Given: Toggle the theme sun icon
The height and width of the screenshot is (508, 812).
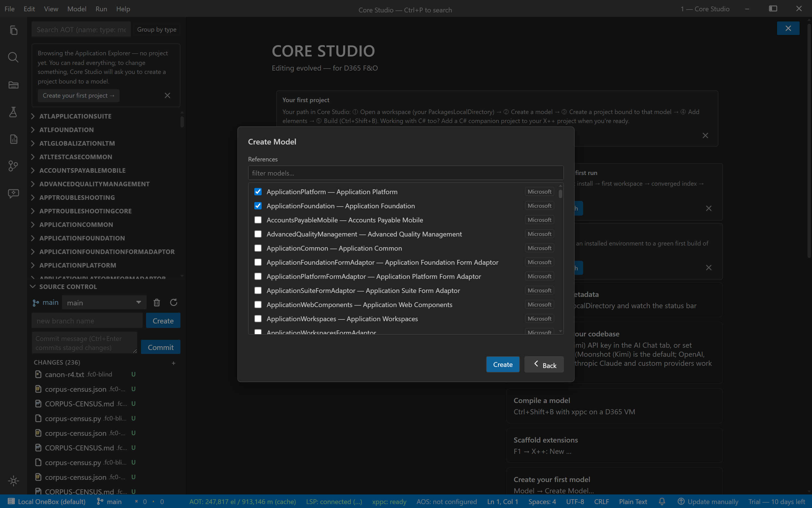Looking at the screenshot, I should point(14,481).
